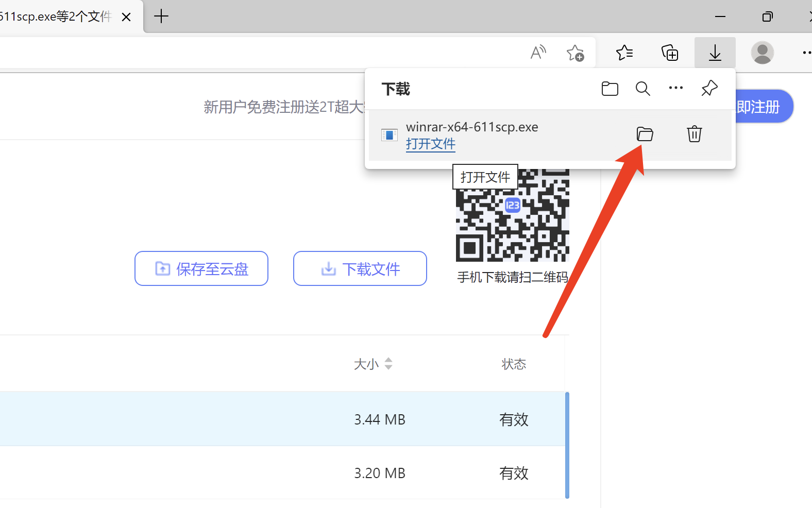Show winrar-x64-611scp.exe in folder
The height and width of the screenshot is (508, 812).
click(x=645, y=134)
